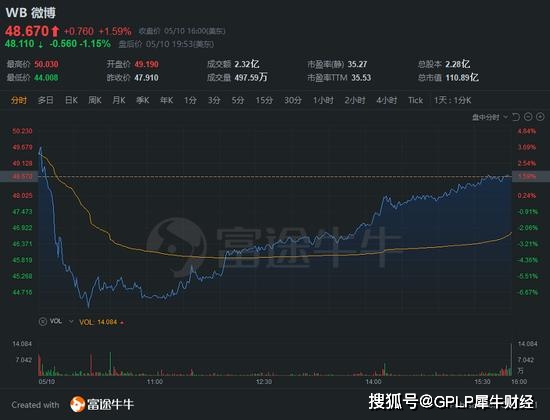Click the closing price 48.670

(x=27, y=31)
